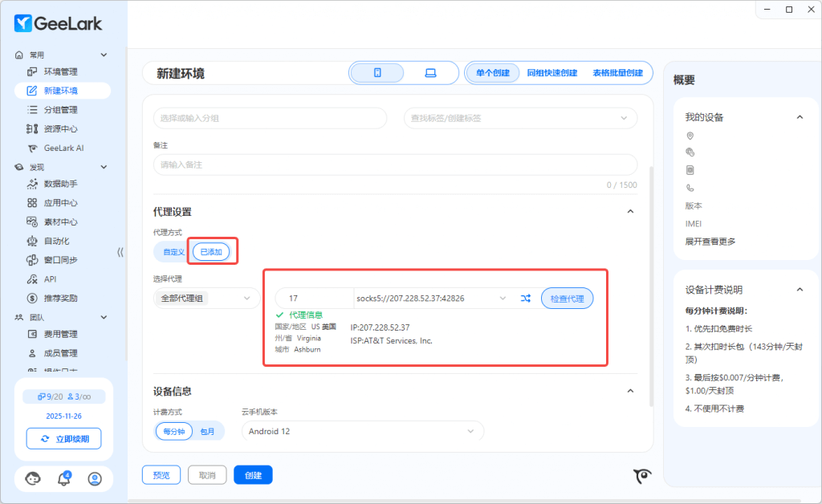Image resolution: width=822 pixels, height=504 pixels.
Task: Click the eye mascot icon at bottom right
Action: click(x=641, y=477)
